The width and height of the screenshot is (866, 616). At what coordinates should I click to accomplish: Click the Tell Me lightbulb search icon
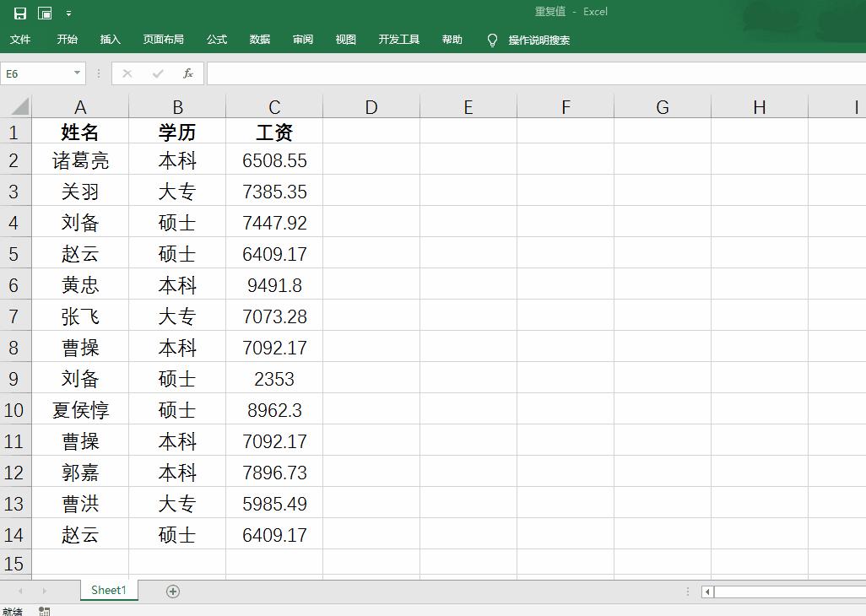492,40
